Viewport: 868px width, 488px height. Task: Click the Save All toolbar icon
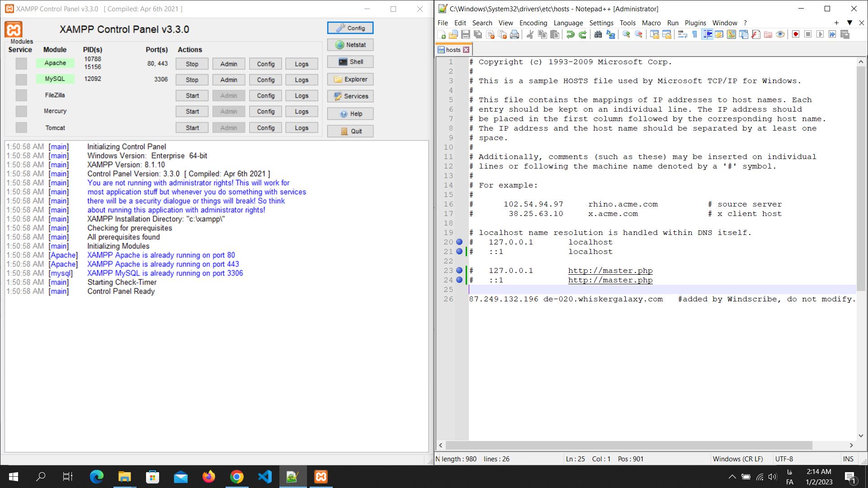click(x=478, y=35)
